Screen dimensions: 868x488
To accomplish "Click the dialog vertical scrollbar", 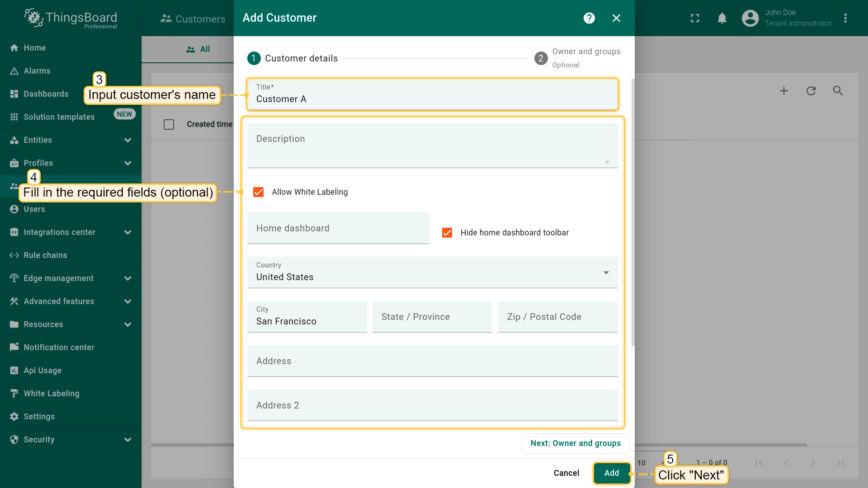I will [x=632, y=212].
